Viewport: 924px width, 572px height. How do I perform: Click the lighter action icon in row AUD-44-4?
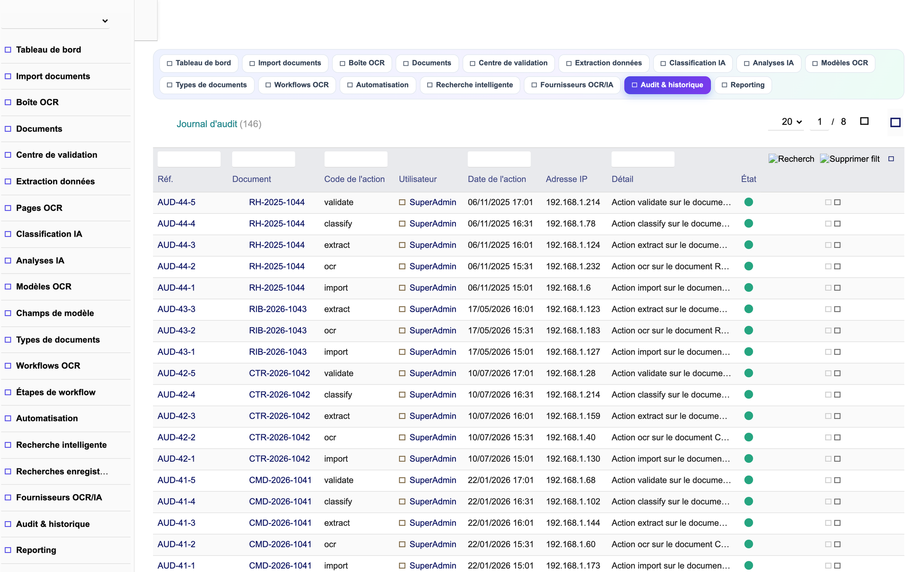point(828,224)
